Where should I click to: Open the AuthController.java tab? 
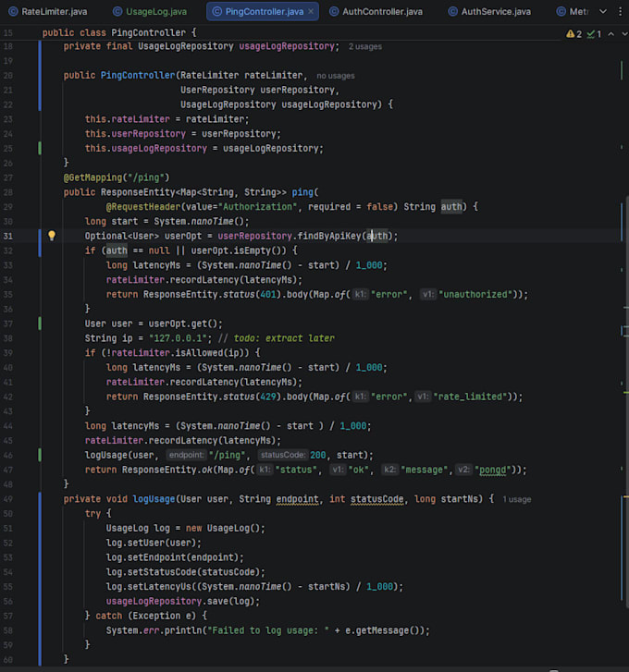376,12
